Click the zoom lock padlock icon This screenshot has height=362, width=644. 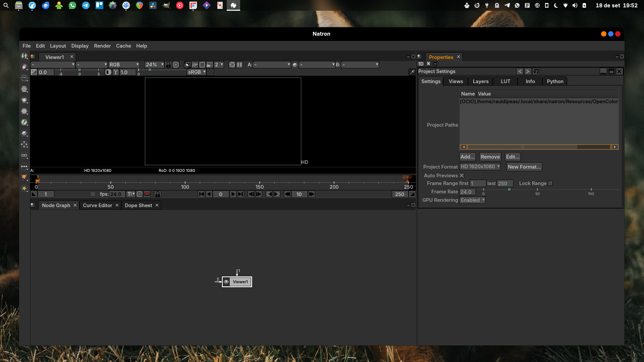(x=168, y=65)
